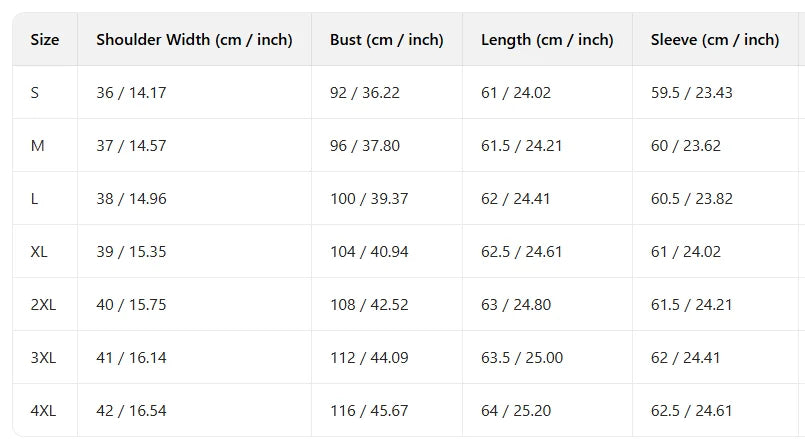This screenshot has height=439, width=805.
Task: Click the sleeve cell for size S
Action: coord(691,93)
